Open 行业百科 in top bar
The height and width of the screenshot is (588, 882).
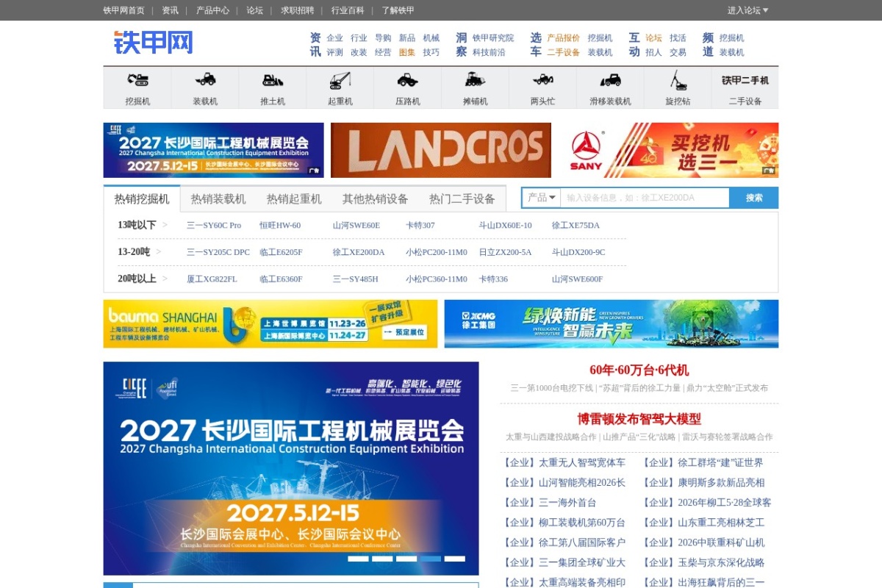[348, 10]
